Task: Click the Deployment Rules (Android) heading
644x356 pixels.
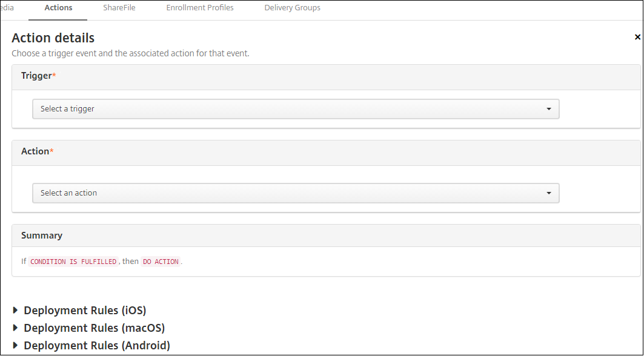Action: coord(97,346)
